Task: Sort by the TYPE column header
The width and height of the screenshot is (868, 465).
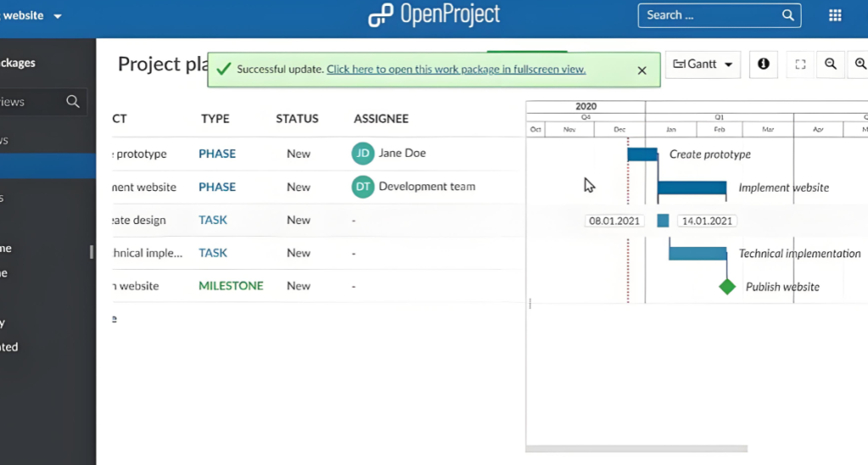Action: [x=215, y=119]
